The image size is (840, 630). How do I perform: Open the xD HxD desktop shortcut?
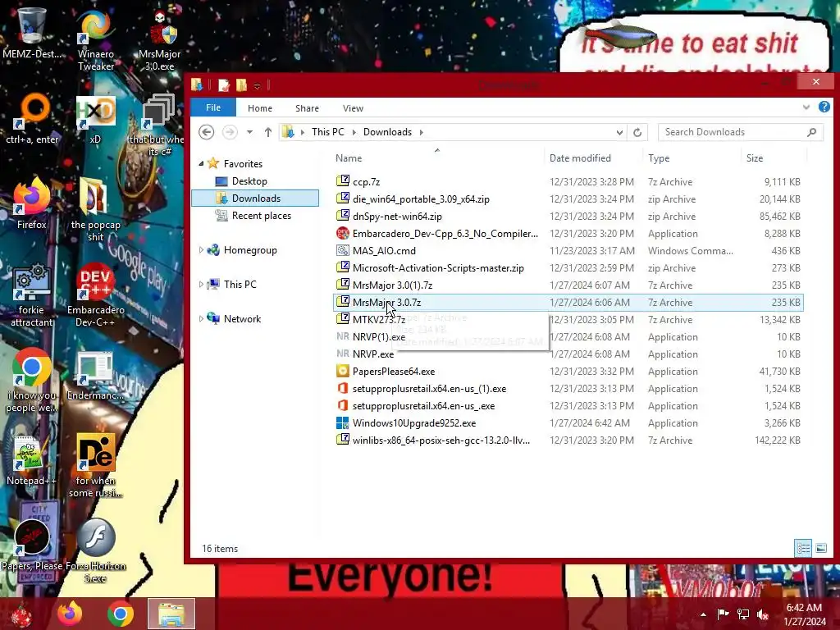pos(95,118)
